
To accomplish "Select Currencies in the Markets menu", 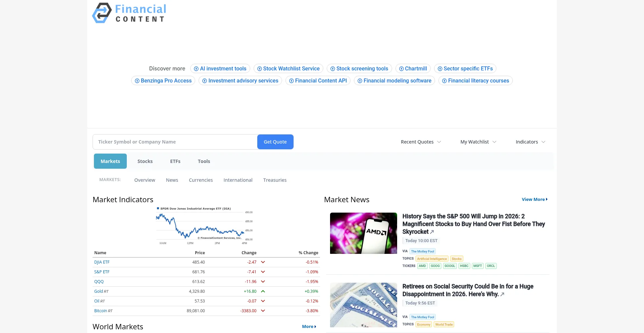I will [x=201, y=180].
